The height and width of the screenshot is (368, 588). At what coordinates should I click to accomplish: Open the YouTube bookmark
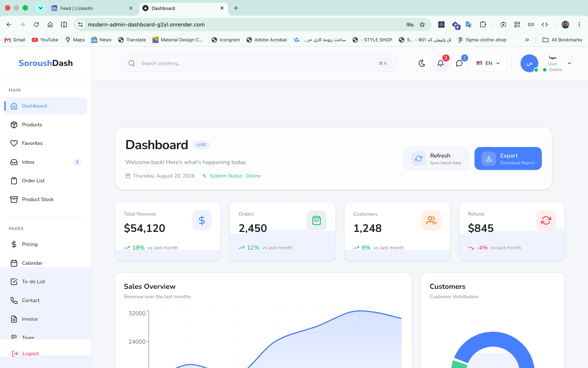(x=45, y=40)
